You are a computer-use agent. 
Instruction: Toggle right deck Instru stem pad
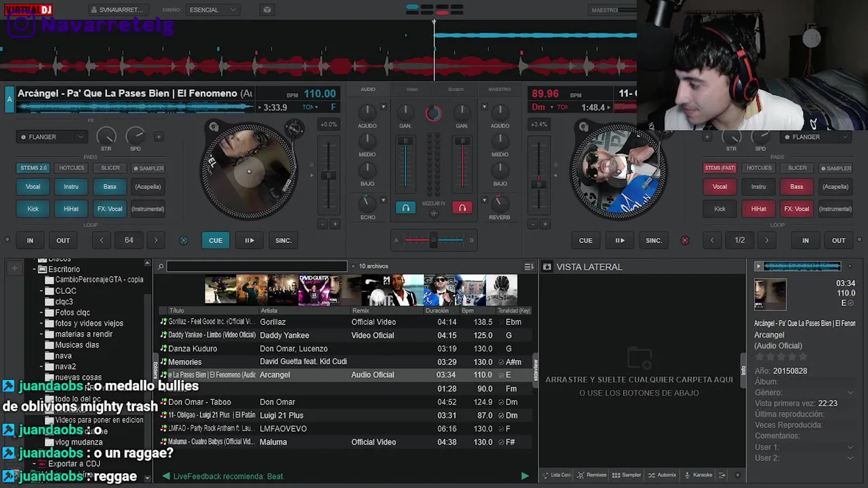[x=758, y=186]
